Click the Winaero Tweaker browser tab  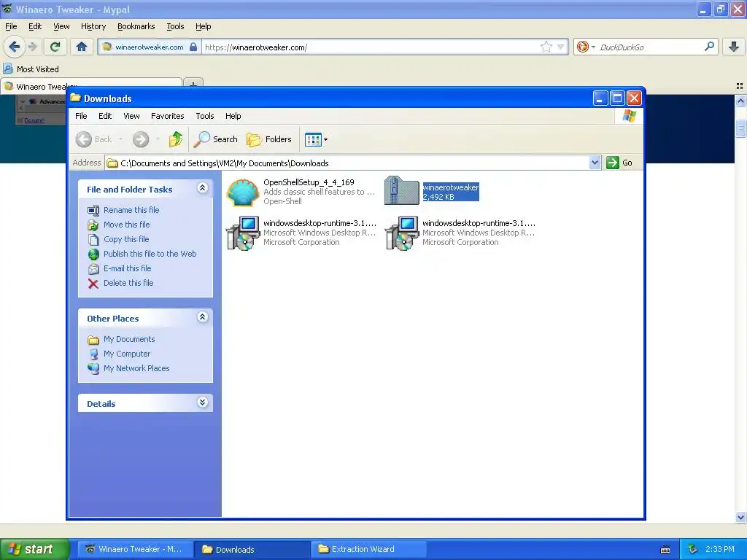click(x=91, y=86)
